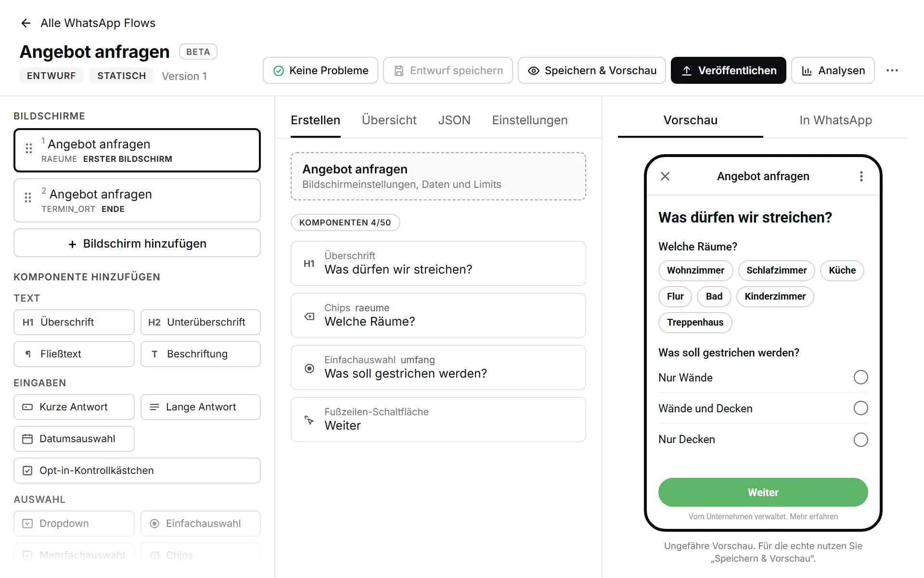Image resolution: width=924 pixels, height=578 pixels.
Task: Open the Analysen page
Action: click(833, 70)
